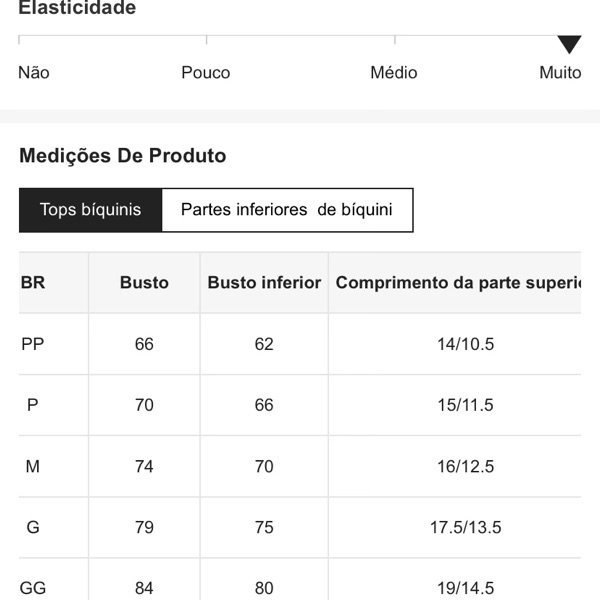Image resolution: width=600 pixels, height=600 pixels.
Task: Switch to Partes inferiores de bíquini tab
Action: point(287,210)
